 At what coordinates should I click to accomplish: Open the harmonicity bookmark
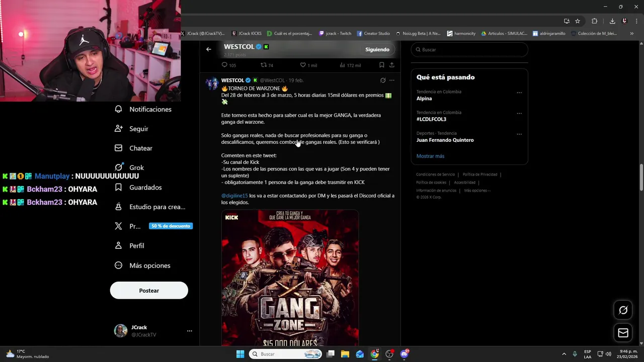(x=461, y=34)
